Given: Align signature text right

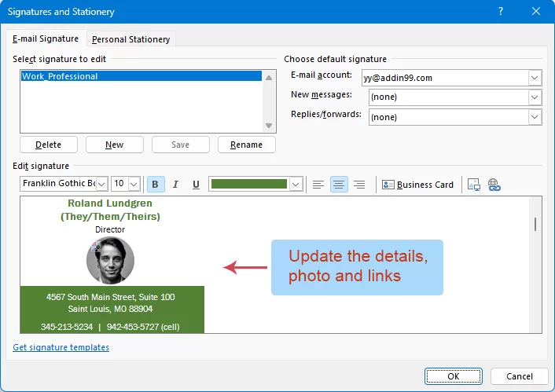Looking at the screenshot, I should coord(359,185).
